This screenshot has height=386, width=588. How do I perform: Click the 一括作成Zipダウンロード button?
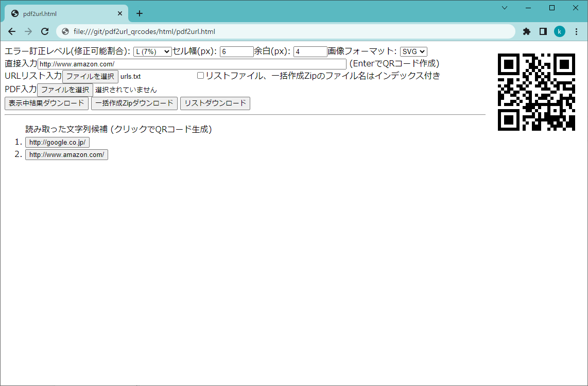pyautogui.click(x=134, y=103)
